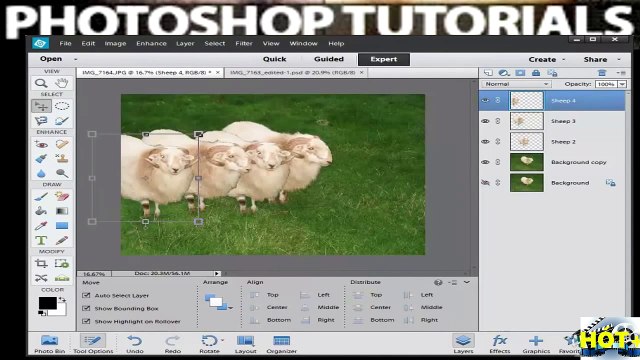Screen dimensions: 640x360
Task: Select the Recompose tool
Action: pyautogui.click(x=62, y=264)
